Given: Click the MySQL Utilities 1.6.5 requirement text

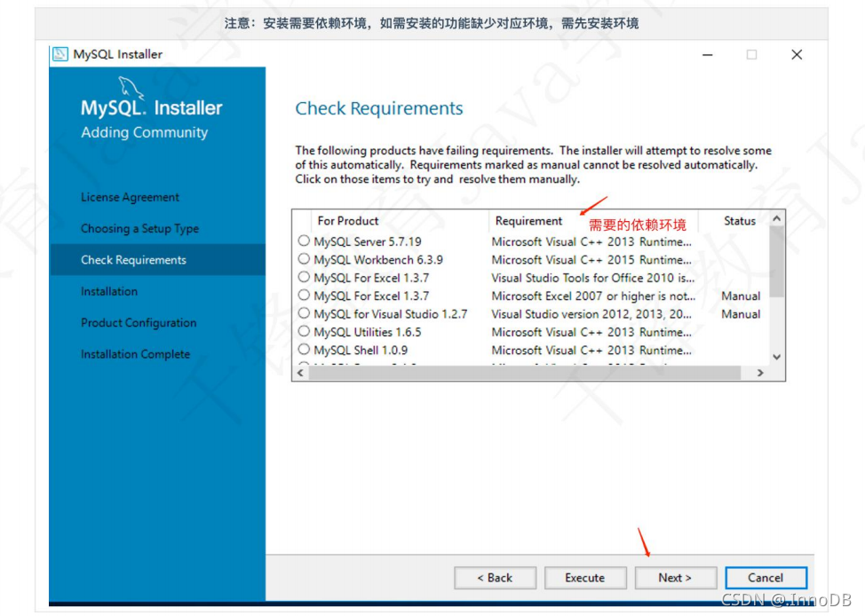Looking at the screenshot, I should coord(591,332).
